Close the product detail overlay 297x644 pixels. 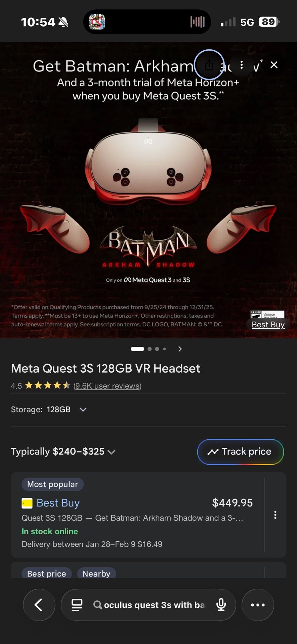point(274,65)
